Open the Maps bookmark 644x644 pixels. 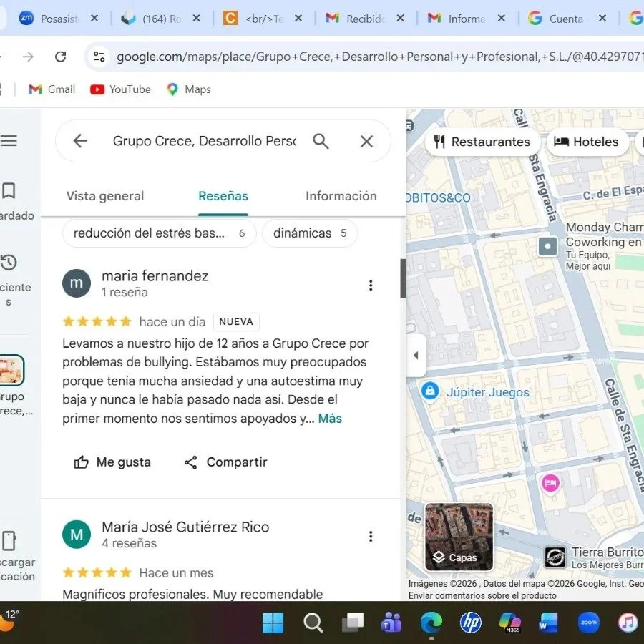point(189,89)
